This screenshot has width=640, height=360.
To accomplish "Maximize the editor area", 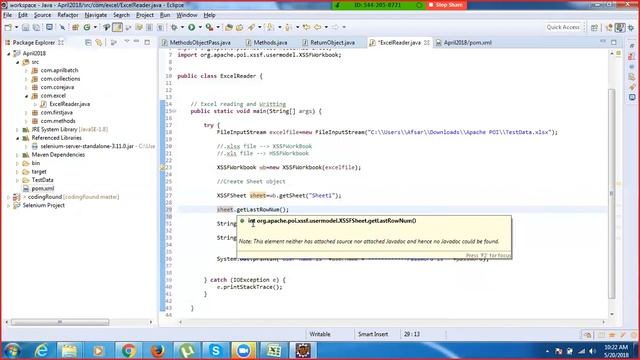I will click(614, 42).
